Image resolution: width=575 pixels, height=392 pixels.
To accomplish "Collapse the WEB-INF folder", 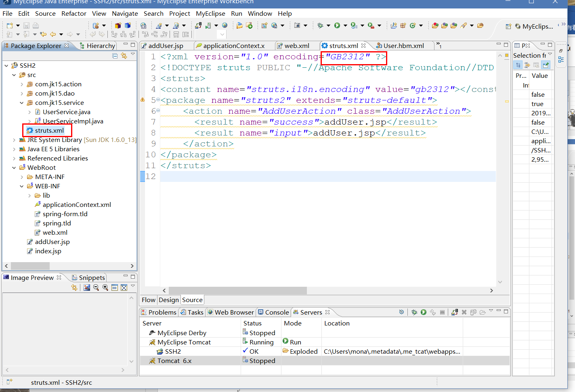I will (x=22, y=186).
